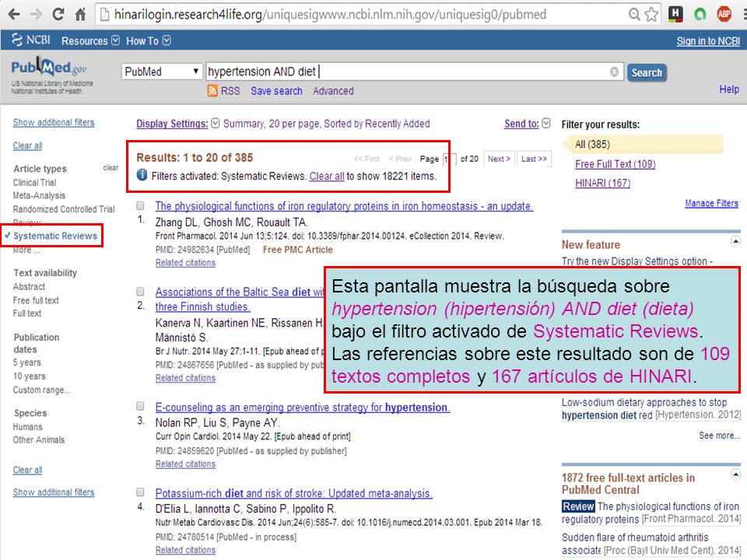Open the E-counseling hypertension article title
747x560 pixels.
coord(303,408)
